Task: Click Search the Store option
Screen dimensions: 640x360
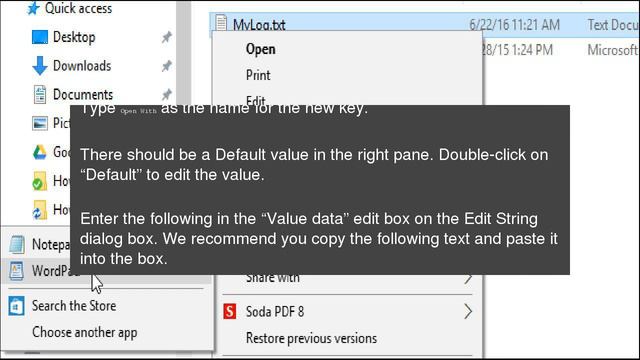Action: [x=74, y=306]
